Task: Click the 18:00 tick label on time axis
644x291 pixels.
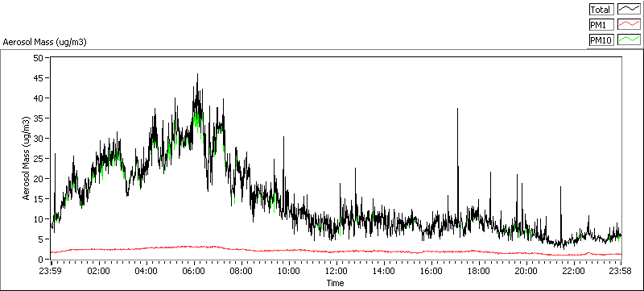Action: pyautogui.click(x=479, y=272)
